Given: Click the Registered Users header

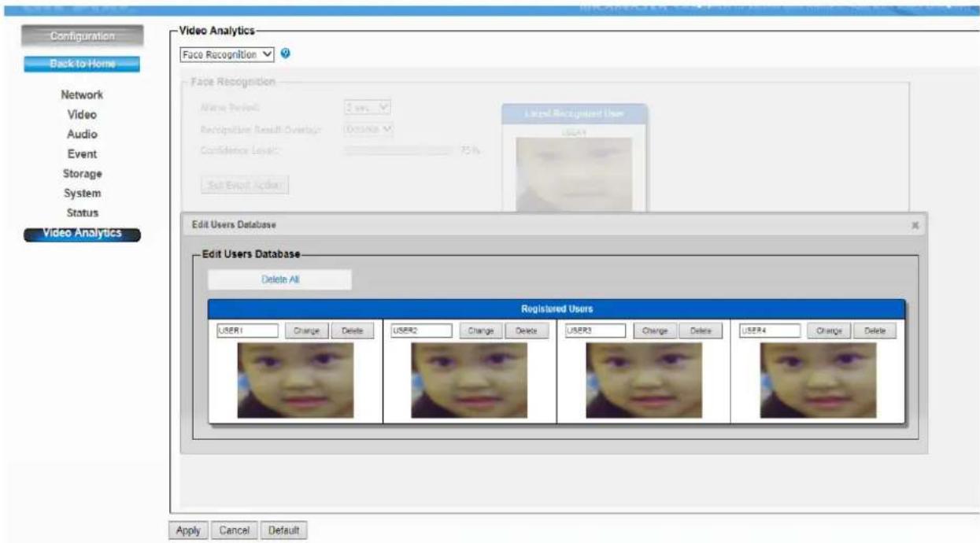Looking at the screenshot, I should [x=557, y=309].
